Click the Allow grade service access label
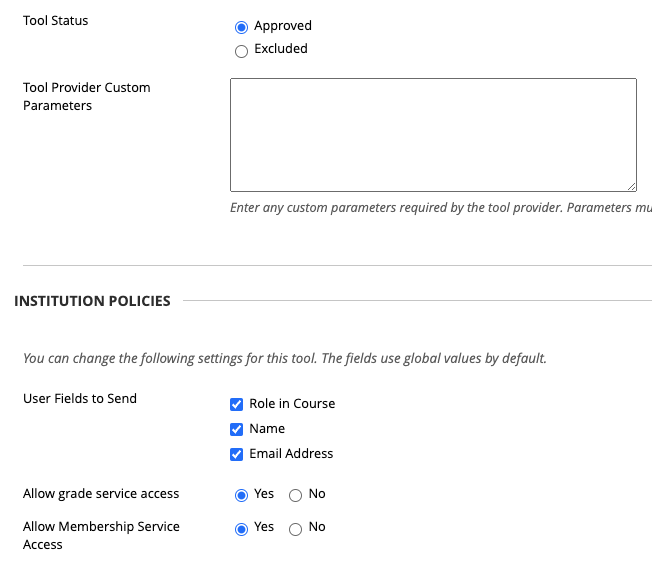Image resolution: width=652 pixels, height=574 pixels. coord(101,493)
